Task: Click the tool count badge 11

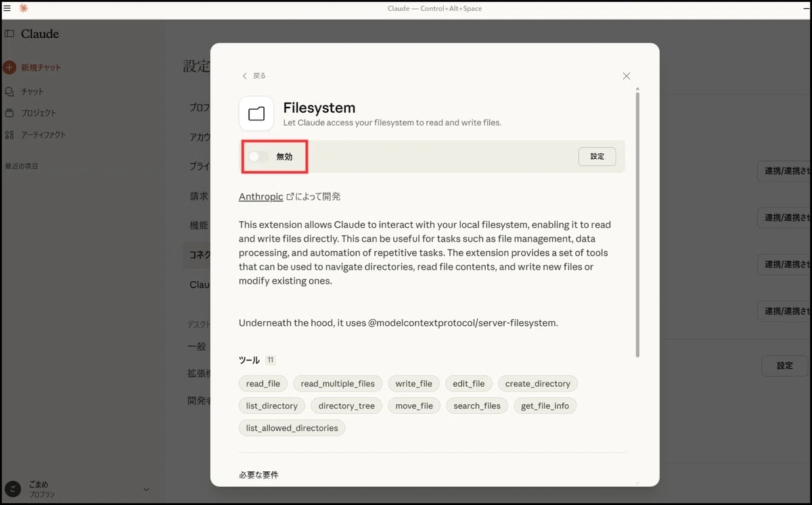Action: (x=271, y=360)
